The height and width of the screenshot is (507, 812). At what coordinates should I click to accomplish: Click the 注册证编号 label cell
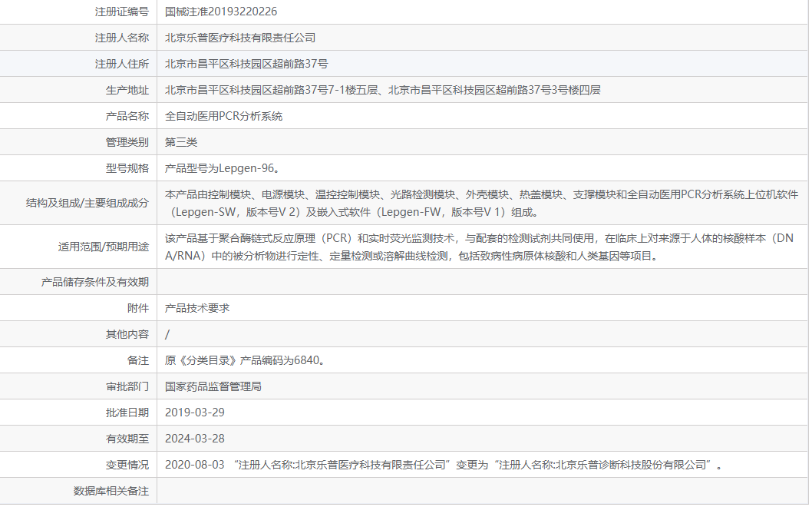point(122,12)
